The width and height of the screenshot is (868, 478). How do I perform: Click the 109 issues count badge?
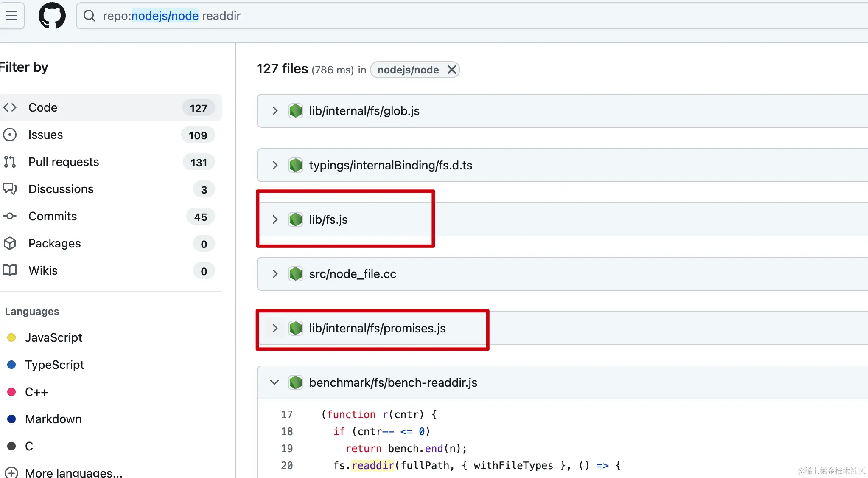[x=198, y=135]
